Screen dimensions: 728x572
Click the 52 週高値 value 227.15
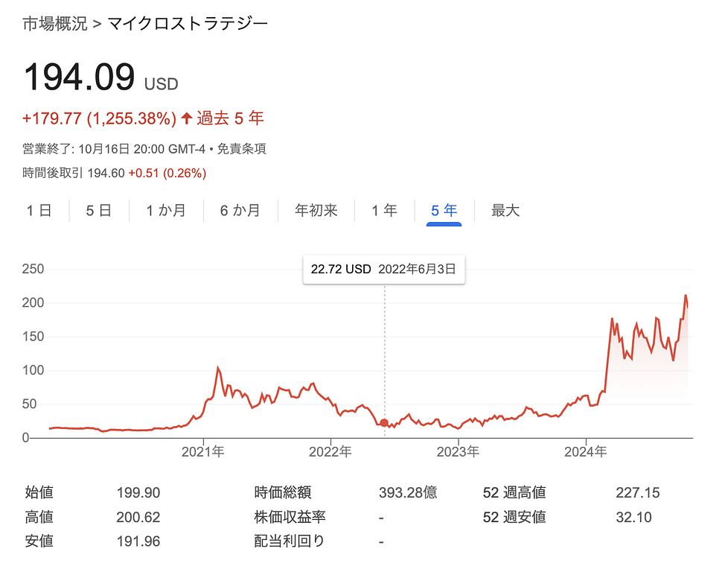point(637,492)
